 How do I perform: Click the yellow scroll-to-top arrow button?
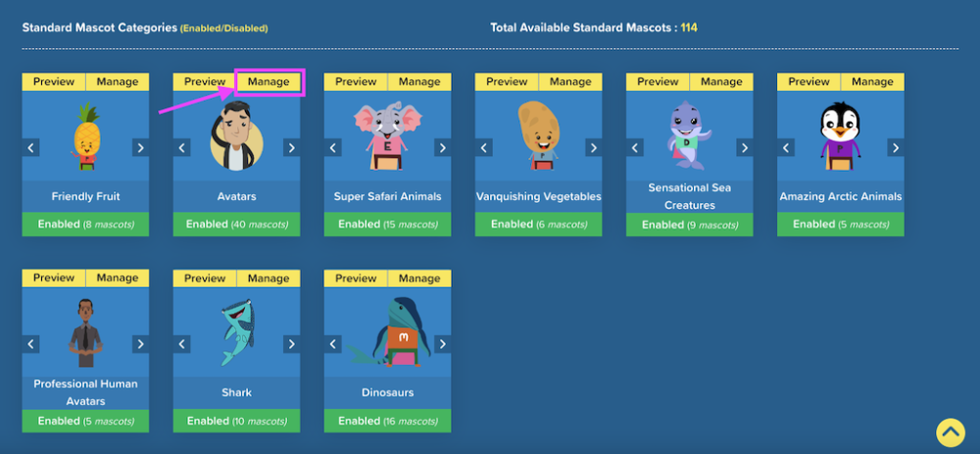(951, 432)
